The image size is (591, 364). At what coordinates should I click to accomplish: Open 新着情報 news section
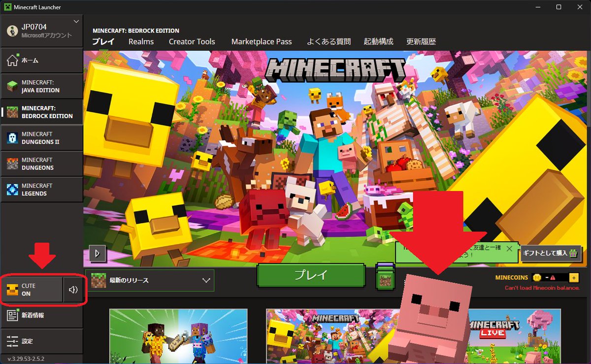(41, 315)
